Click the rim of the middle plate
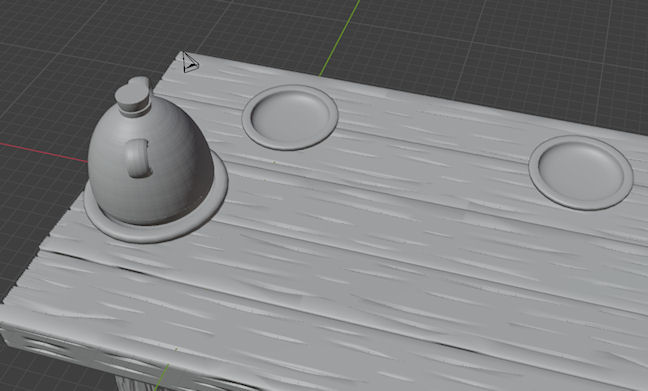The width and height of the screenshot is (648, 391). [289, 145]
